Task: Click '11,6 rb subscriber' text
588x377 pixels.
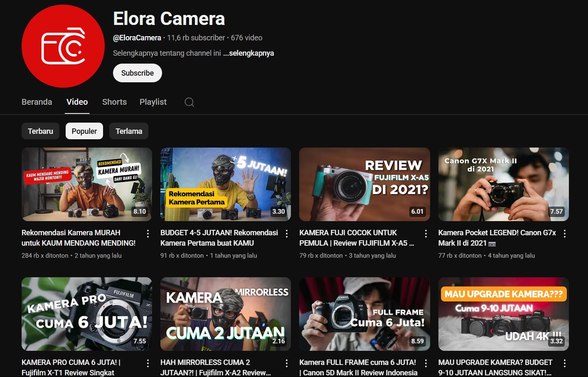Action: [196, 38]
